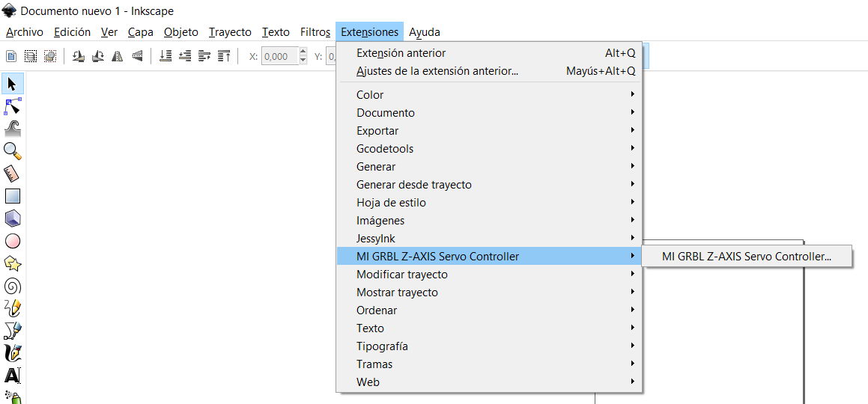Pick the Rectangle tool
Viewport: 868px width, 404px height.
pyautogui.click(x=13, y=196)
